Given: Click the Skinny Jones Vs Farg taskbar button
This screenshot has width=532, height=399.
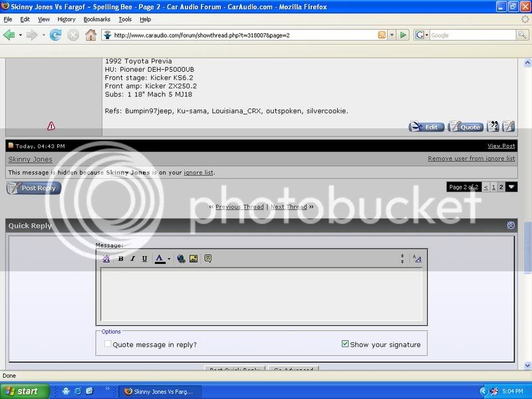Looking at the screenshot, I should (160, 391).
